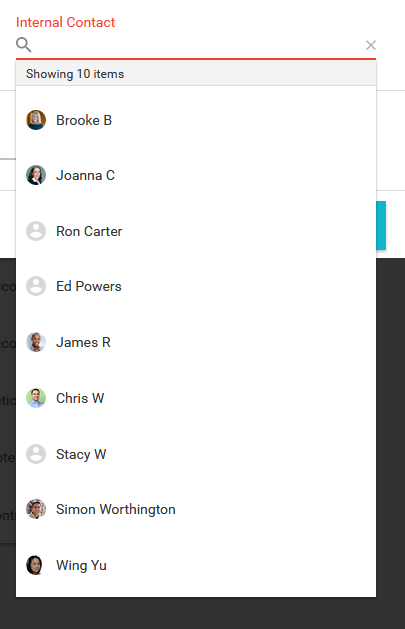Select Brooke B's avatar photo
The width and height of the screenshot is (405, 629).
tap(36, 120)
